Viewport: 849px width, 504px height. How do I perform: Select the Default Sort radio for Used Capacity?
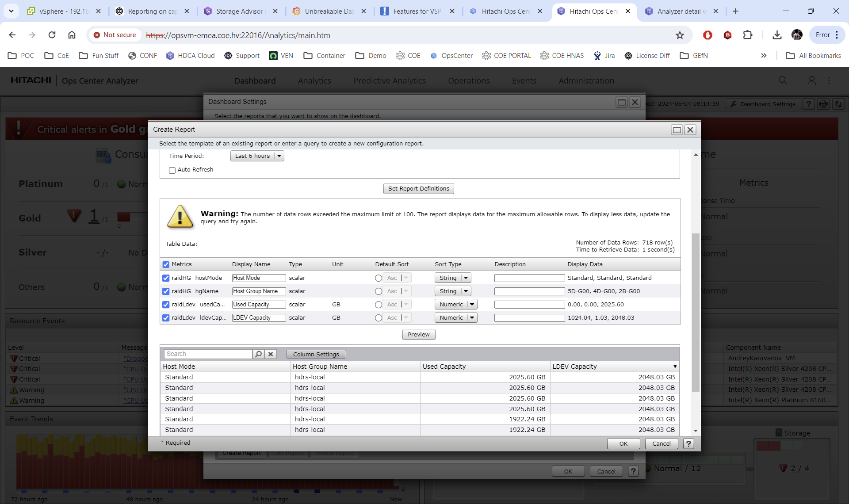pyautogui.click(x=378, y=305)
